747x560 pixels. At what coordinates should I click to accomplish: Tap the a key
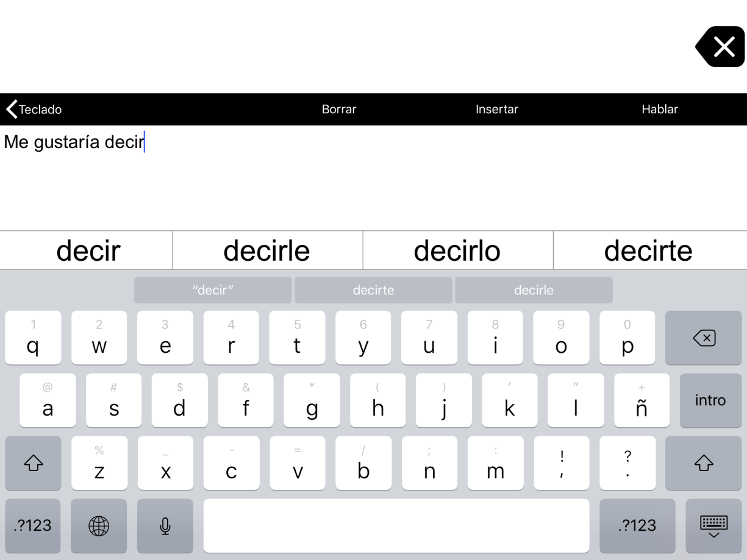pyautogui.click(x=48, y=400)
